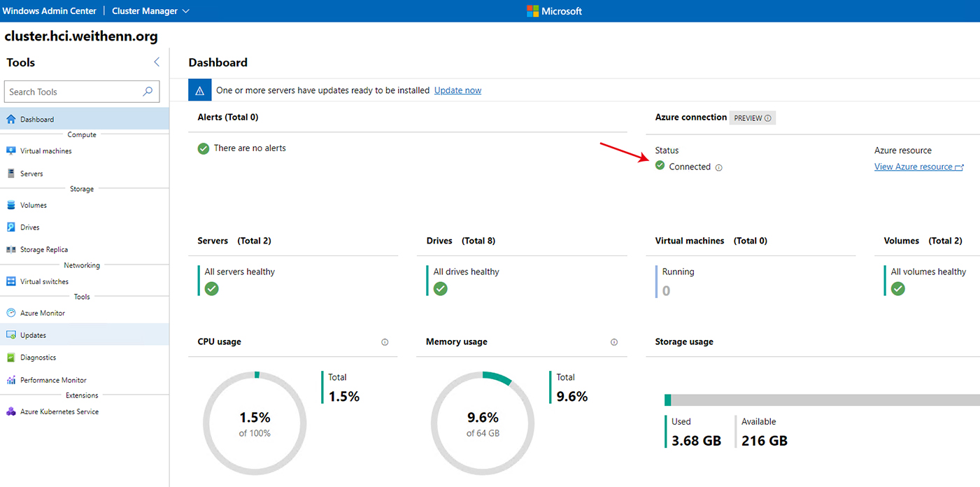
Task: Click the info icon next to PREVIEW
Action: coord(768,118)
